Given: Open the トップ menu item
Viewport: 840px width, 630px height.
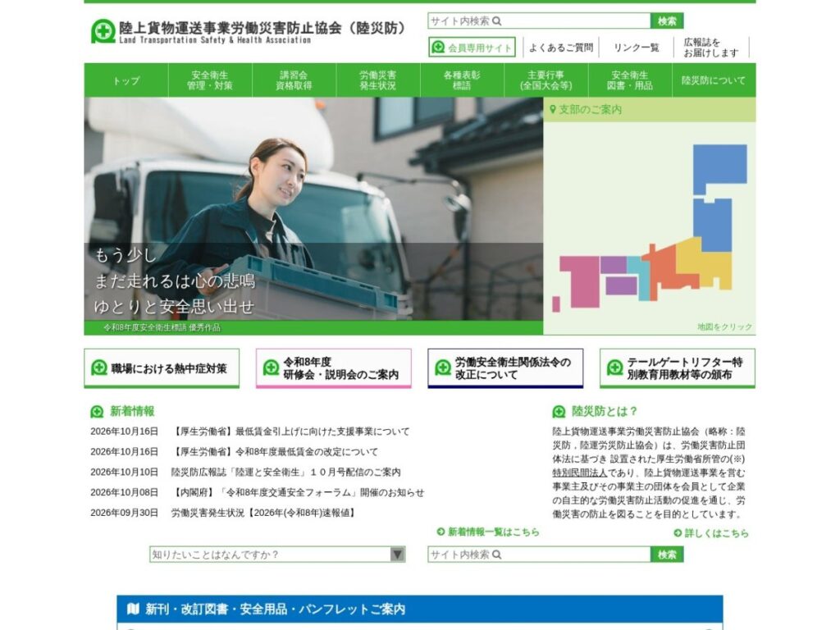Looking at the screenshot, I should (x=126, y=80).
